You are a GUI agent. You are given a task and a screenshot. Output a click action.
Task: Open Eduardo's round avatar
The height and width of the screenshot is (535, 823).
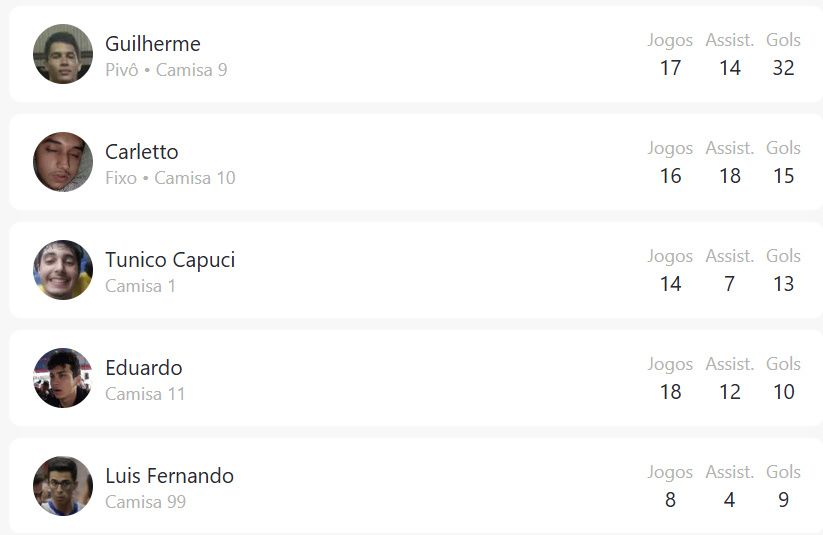click(x=63, y=378)
